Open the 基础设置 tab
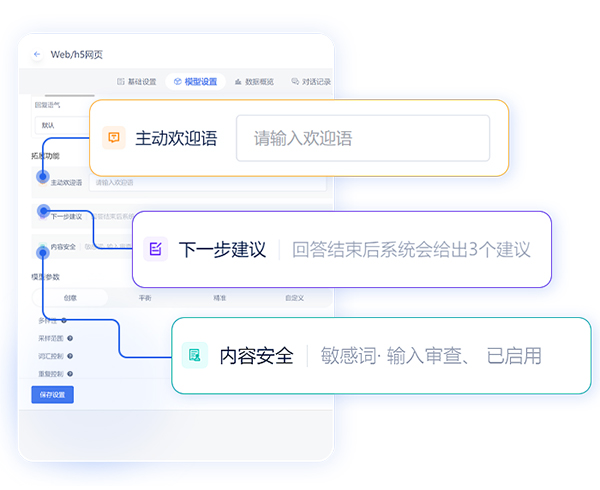Image resolution: width=600 pixels, height=490 pixels. [x=137, y=81]
